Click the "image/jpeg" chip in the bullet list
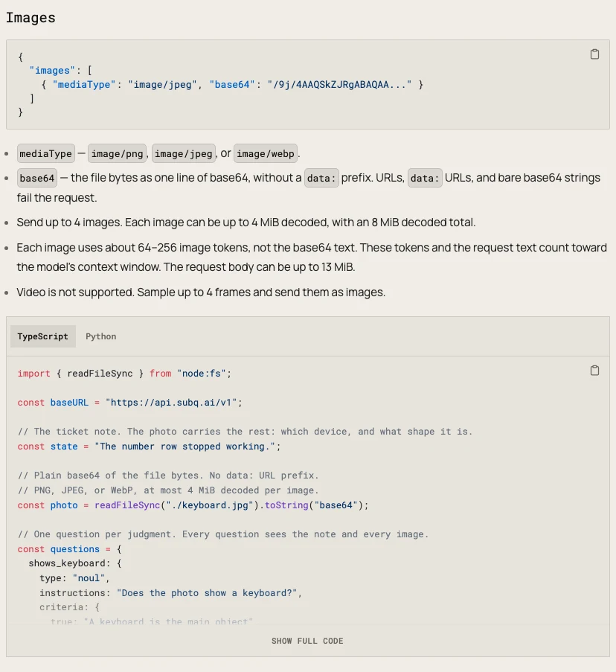Screen dimensions: 616x672 tap(183, 153)
